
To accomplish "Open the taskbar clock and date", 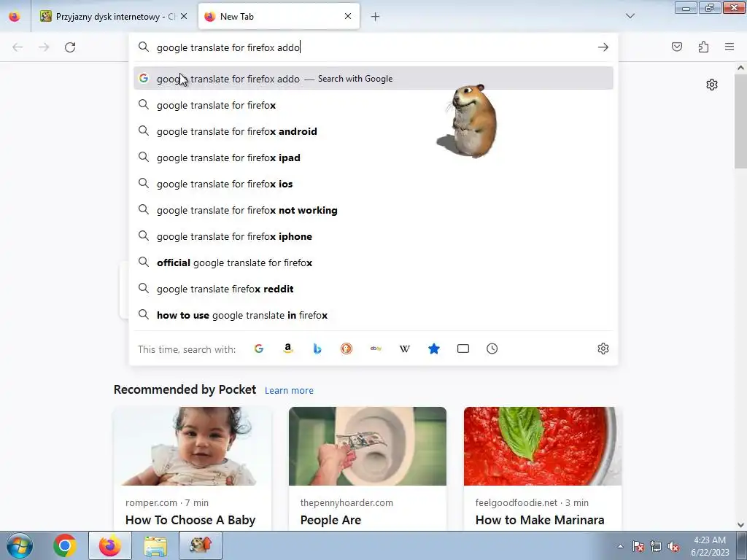I will (710, 546).
